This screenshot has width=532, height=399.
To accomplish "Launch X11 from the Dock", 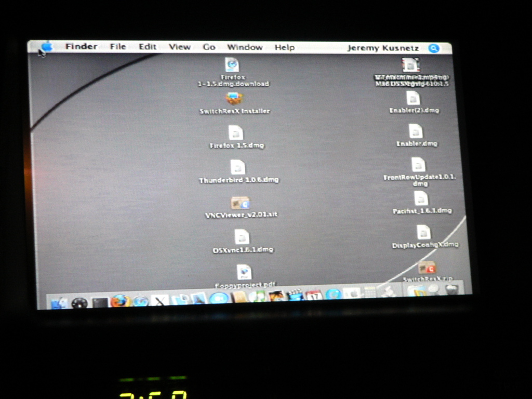I will point(160,301).
